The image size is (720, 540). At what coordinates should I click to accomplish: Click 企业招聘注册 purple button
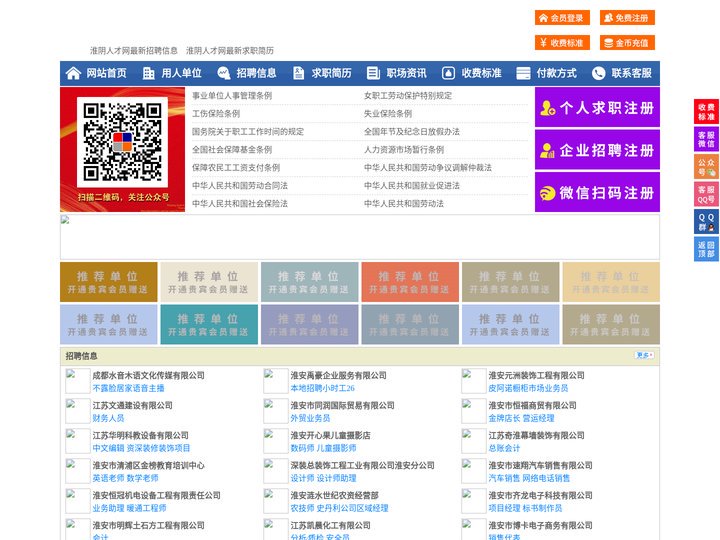[597, 150]
